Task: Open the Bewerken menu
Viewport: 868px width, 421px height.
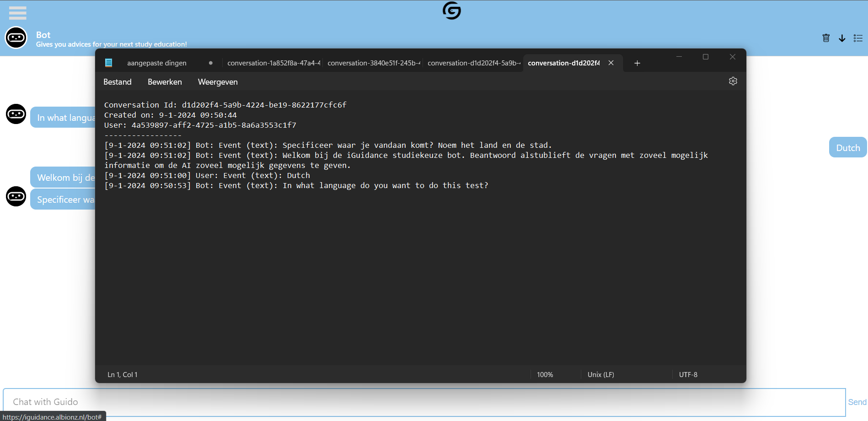Action: (x=165, y=82)
